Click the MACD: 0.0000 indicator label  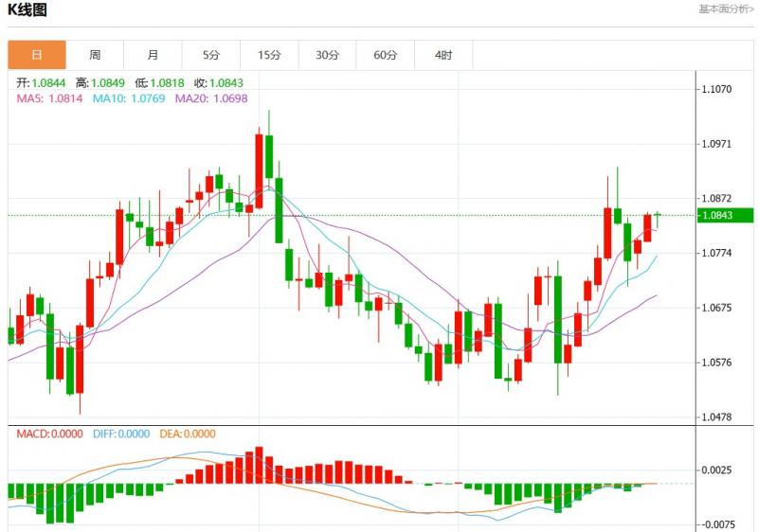click(x=50, y=434)
